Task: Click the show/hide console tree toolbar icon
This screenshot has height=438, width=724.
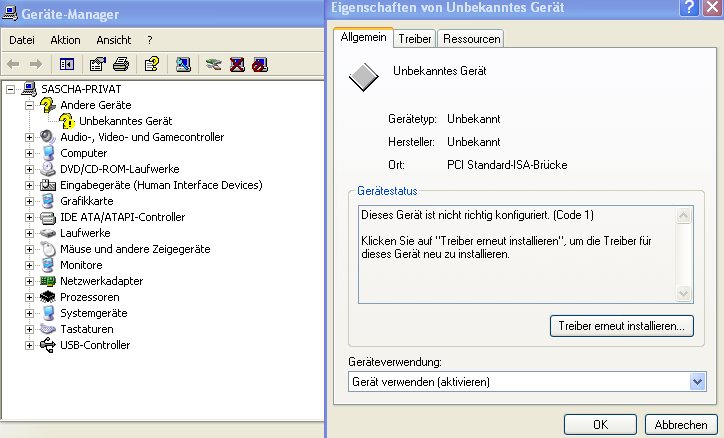Action: [x=67, y=65]
